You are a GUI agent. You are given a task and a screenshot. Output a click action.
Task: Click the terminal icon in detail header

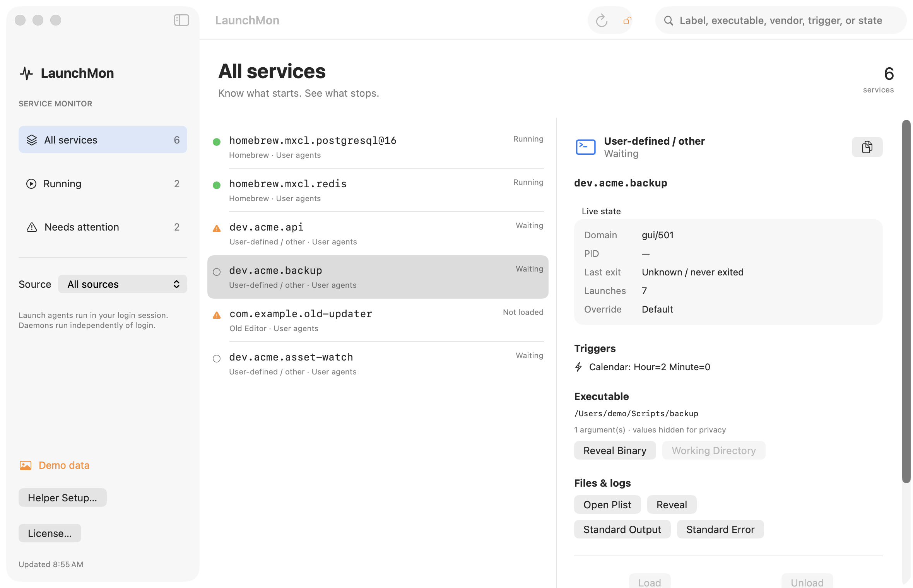tap(585, 147)
